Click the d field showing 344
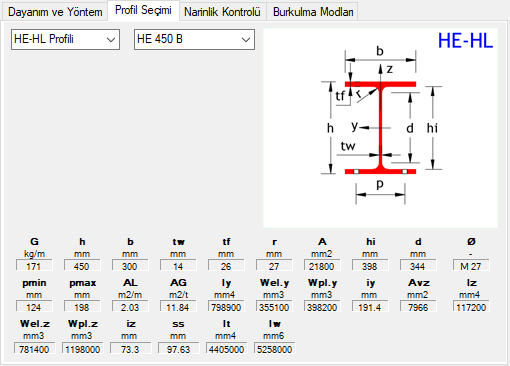 pyautogui.click(x=418, y=266)
